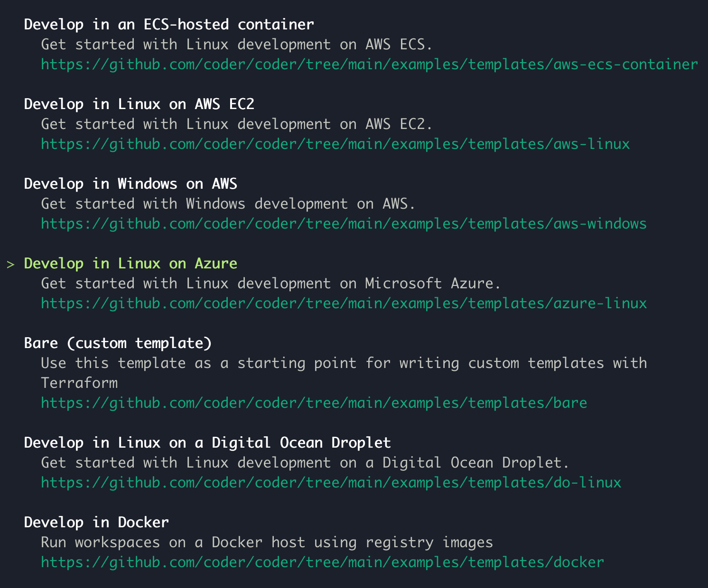Image resolution: width=708 pixels, height=588 pixels.
Task: Select Bare (custom template) option
Action: click(x=118, y=343)
